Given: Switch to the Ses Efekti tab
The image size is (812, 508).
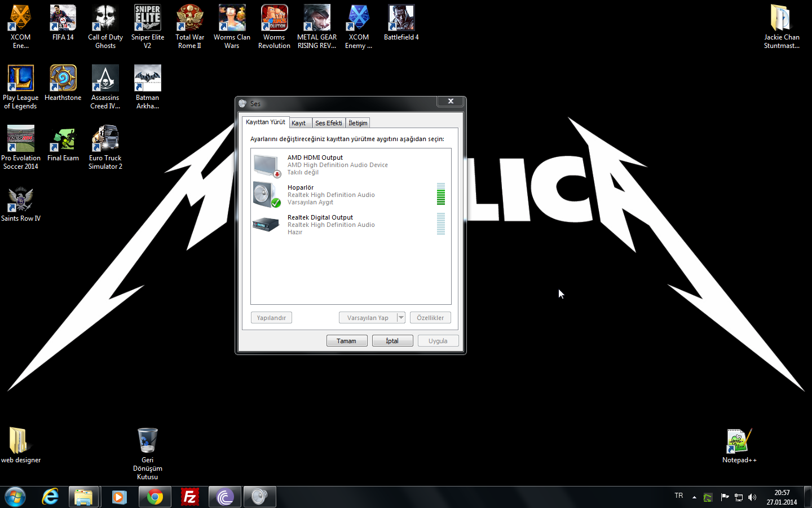Looking at the screenshot, I should tap(329, 122).
